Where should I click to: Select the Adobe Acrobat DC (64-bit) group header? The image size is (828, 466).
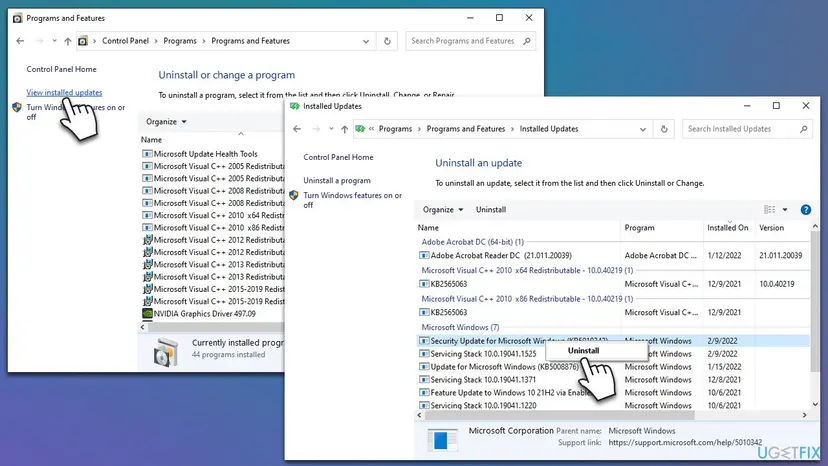[472, 242]
